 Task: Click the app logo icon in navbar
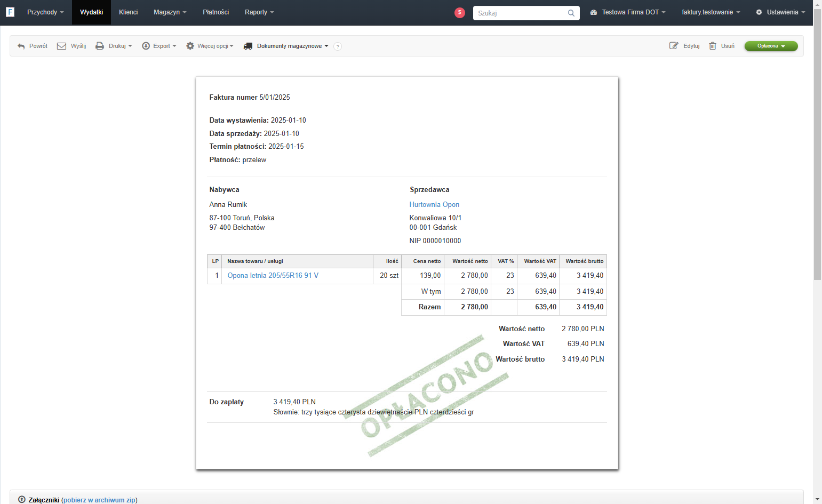(10, 12)
